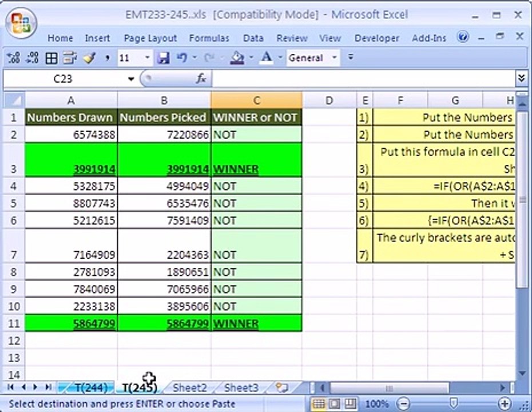This screenshot has height=412, width=532.
Task: Click the Increase Decimal icon
Action: pos(13,58)
